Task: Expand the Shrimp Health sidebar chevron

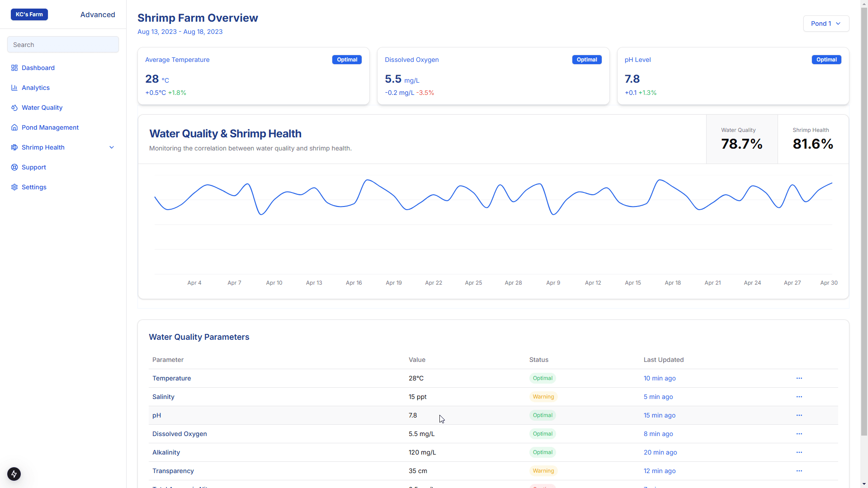Action: (x=112, y=147)
